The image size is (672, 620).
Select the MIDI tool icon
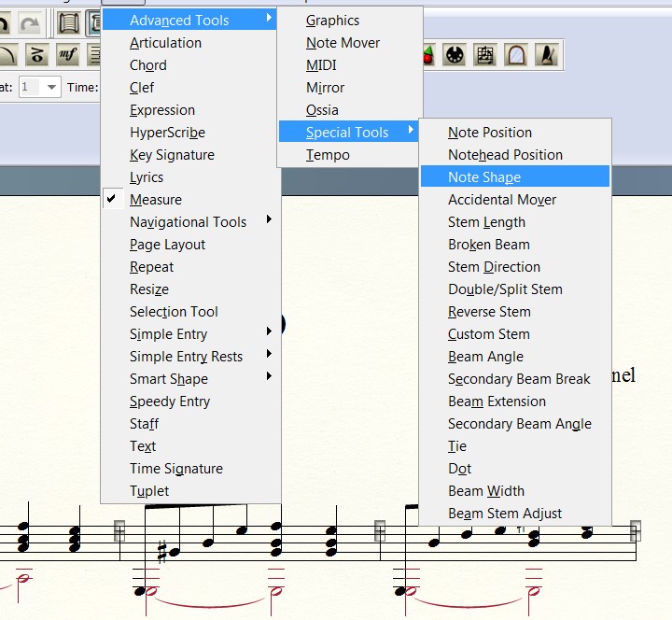coord(455,54)
